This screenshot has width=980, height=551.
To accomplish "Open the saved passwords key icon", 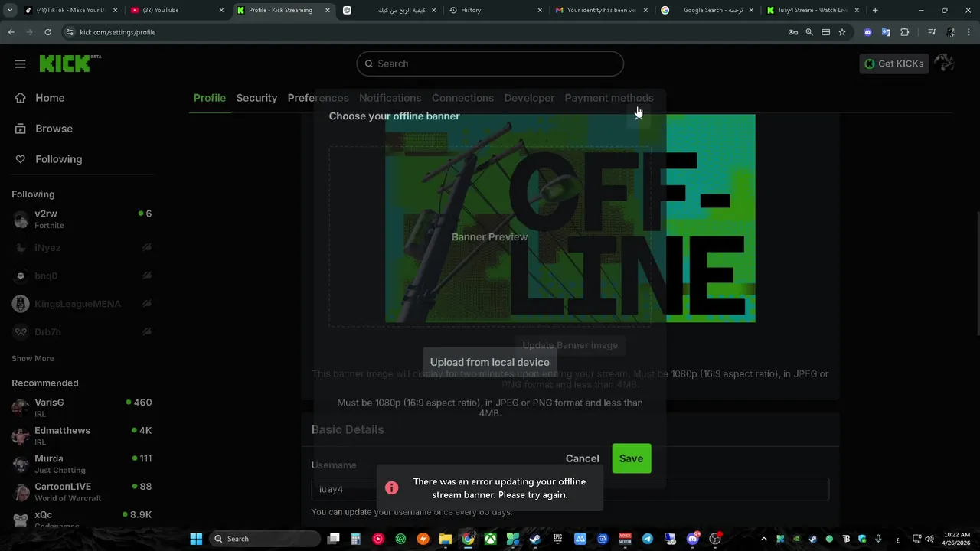I will click(793, 32).
